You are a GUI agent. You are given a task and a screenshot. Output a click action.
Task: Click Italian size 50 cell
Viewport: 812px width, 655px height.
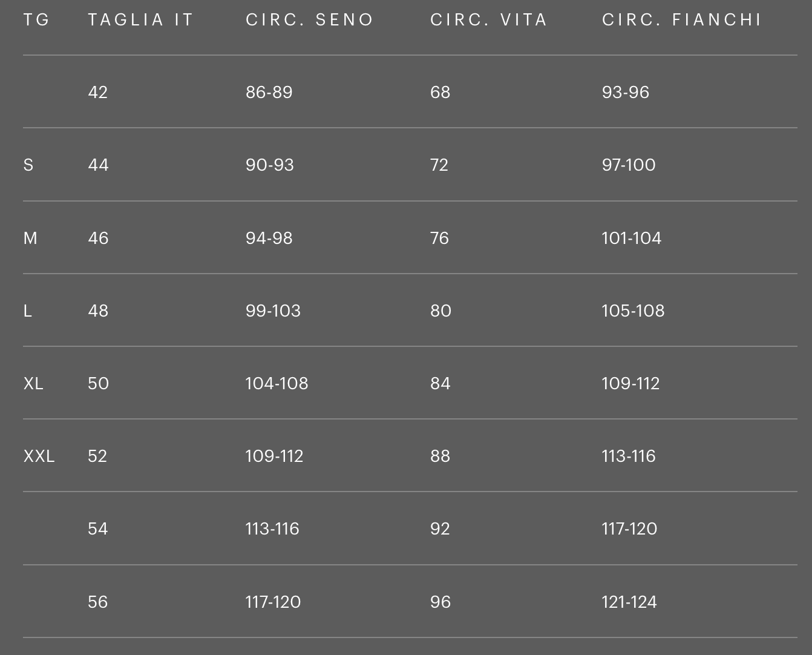point(98,384)
